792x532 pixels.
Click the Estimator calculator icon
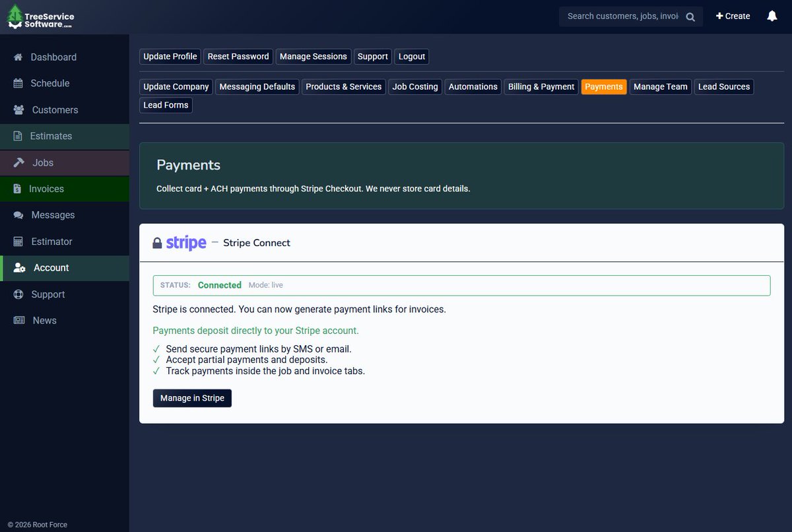click(18, 242)
